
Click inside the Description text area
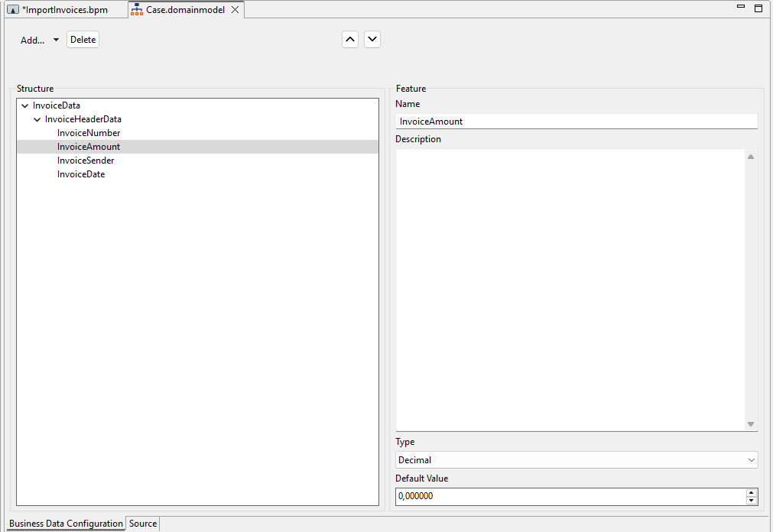coord(570,289)
